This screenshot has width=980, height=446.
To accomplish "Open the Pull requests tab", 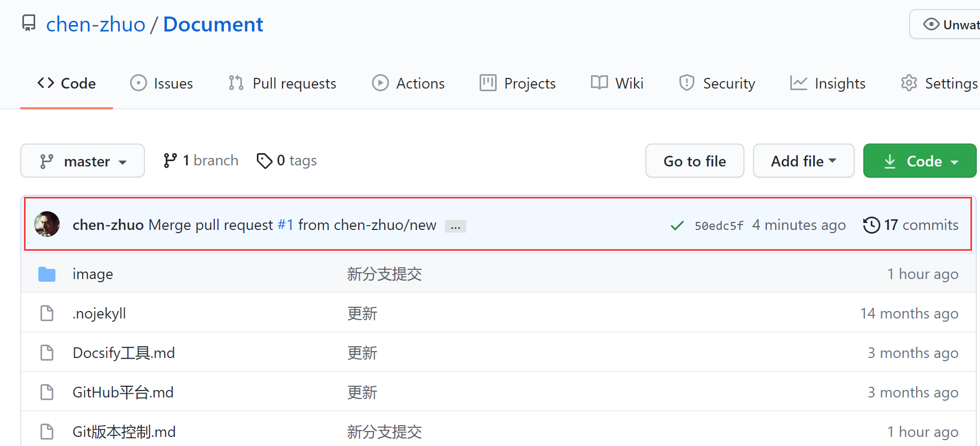I will [x=282, y=84].
